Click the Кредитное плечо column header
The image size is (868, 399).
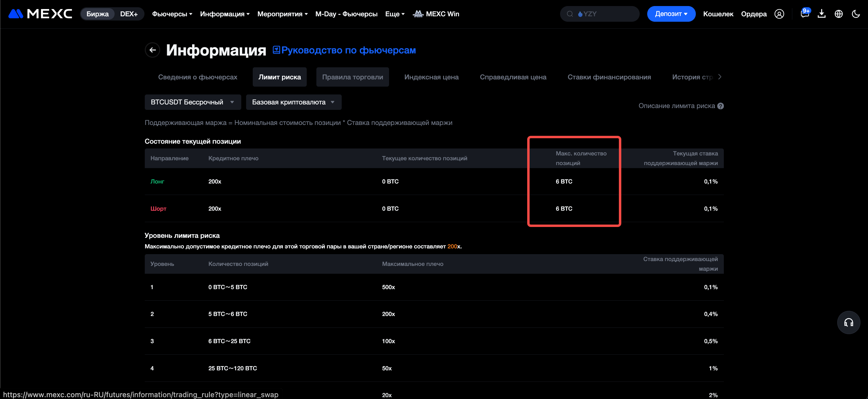point(233,158)
